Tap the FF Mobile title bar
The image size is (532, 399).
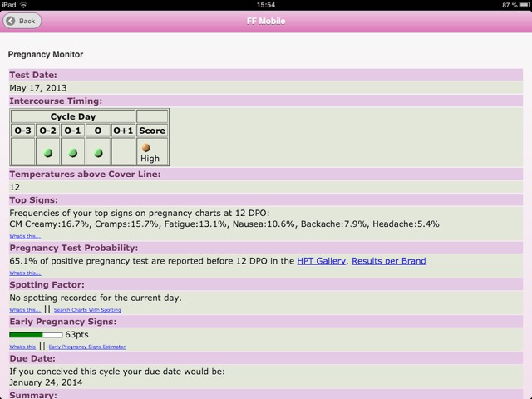(266, 21)
